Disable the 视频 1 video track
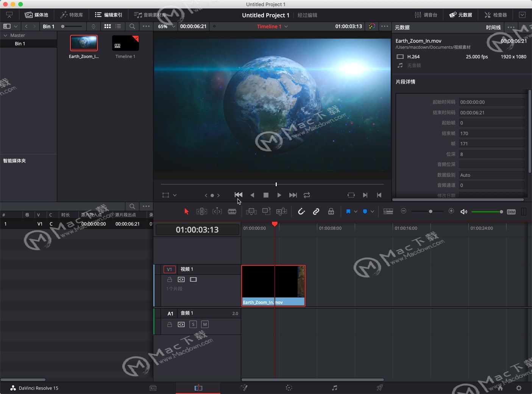Image resolution: width=532 pixels, height=394 pixels. pyautogui.click(x=193, y=279)
